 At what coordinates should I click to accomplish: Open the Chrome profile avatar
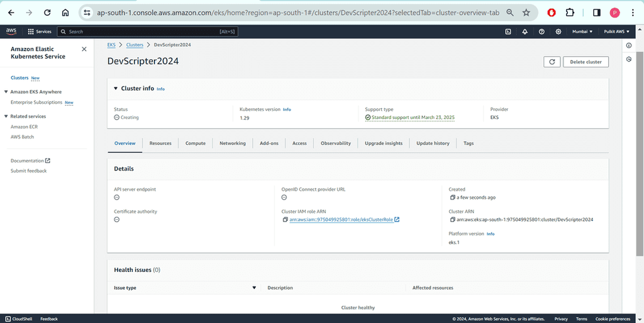pyautogui.click(x=615, y=13)
